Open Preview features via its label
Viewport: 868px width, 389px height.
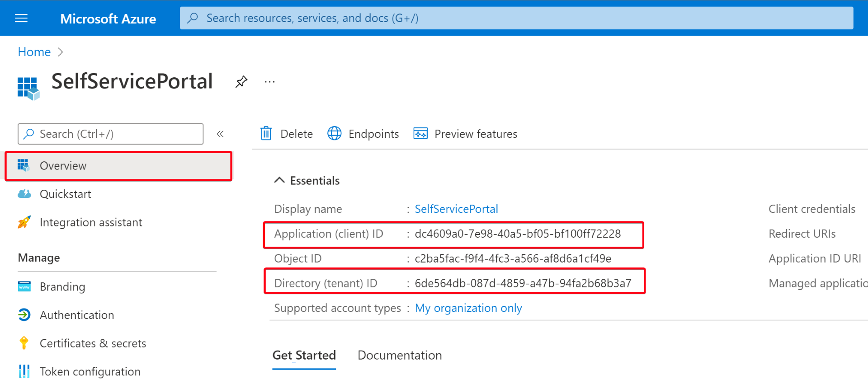click(x=476, y=134)
